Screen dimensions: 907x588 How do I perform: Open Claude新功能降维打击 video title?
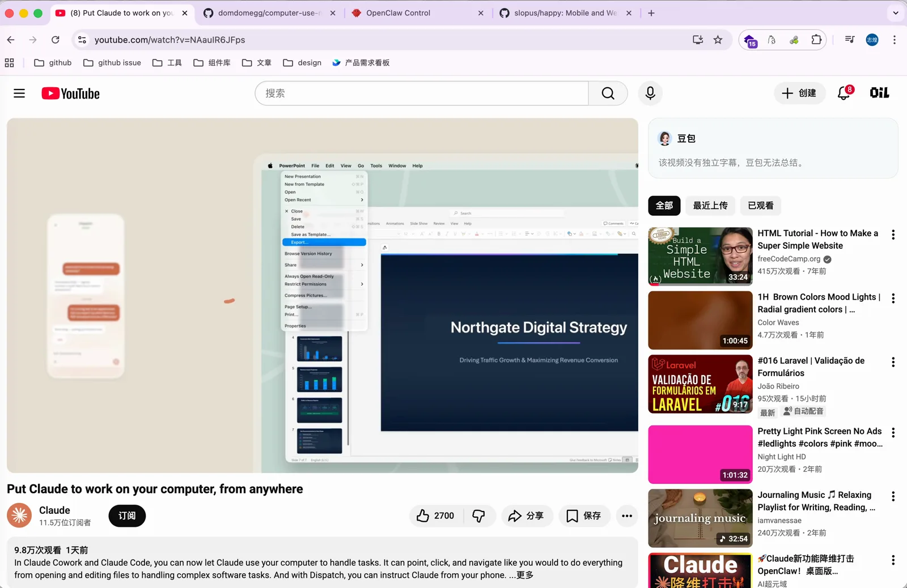click(806, 565)
